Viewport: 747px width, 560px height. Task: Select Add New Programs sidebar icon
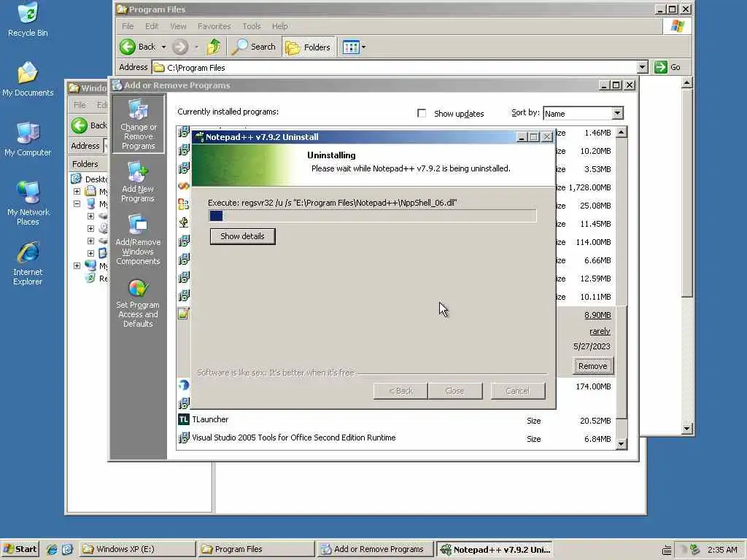(x=138, y=182)
